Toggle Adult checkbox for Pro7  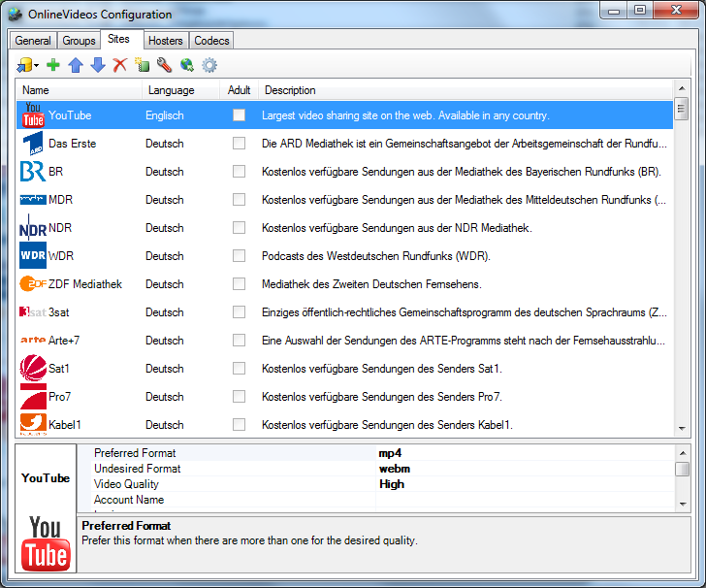pyautogui.click(x=240, y=397)
